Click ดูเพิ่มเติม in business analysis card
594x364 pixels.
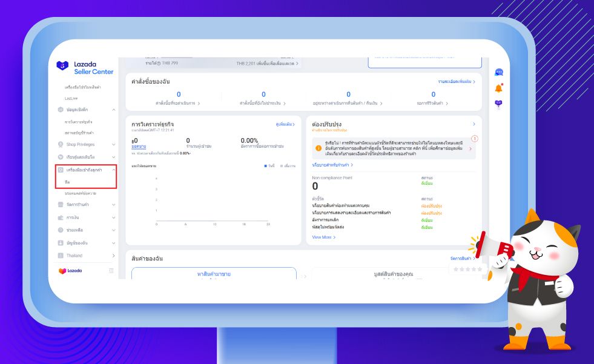point(285,124)
